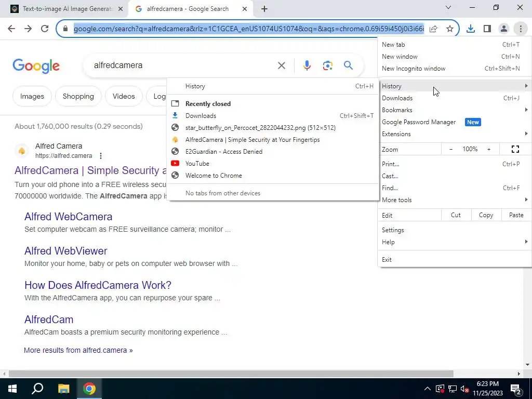Open the Chrome profile avatar
This screenshot has height=399, width=532.
pyautogui.click(x=504, y=29)
